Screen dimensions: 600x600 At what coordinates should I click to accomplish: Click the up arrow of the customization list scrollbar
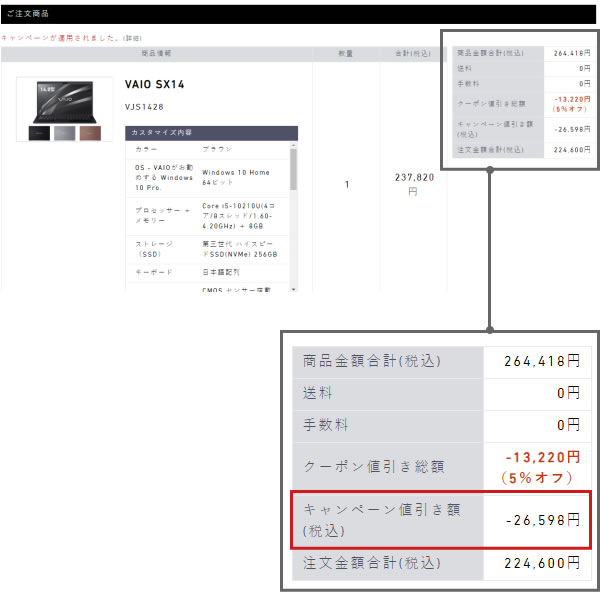pos(293,146)
